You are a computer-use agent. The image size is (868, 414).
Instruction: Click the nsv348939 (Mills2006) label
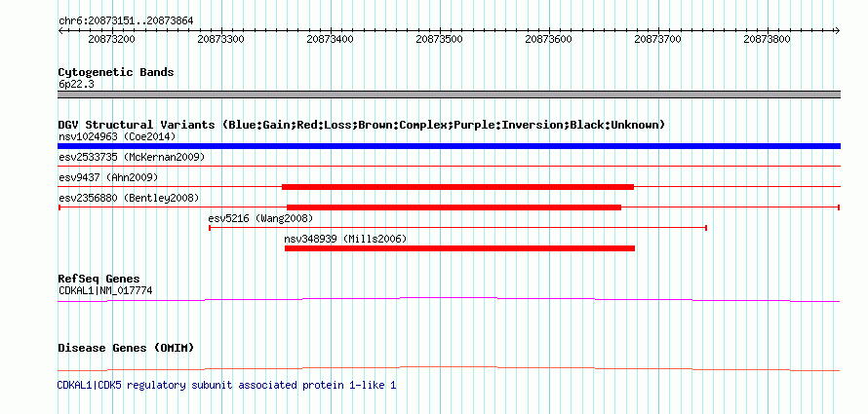tap(345, 239)
